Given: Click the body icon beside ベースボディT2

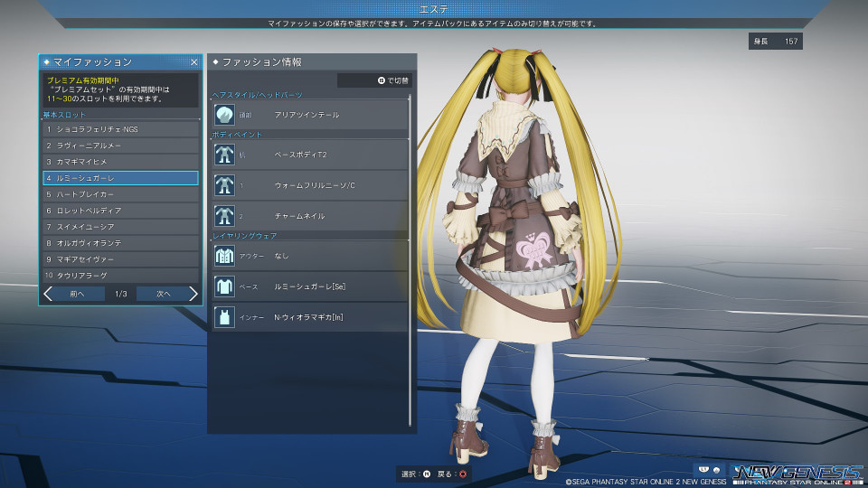Looking at the screenshot, I should tap(224, 155).
